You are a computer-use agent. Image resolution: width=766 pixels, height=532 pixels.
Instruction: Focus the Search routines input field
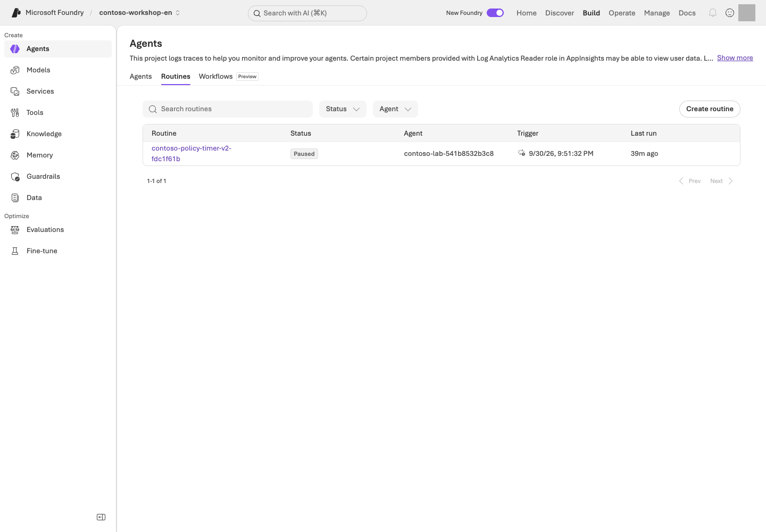click(228, 109)
